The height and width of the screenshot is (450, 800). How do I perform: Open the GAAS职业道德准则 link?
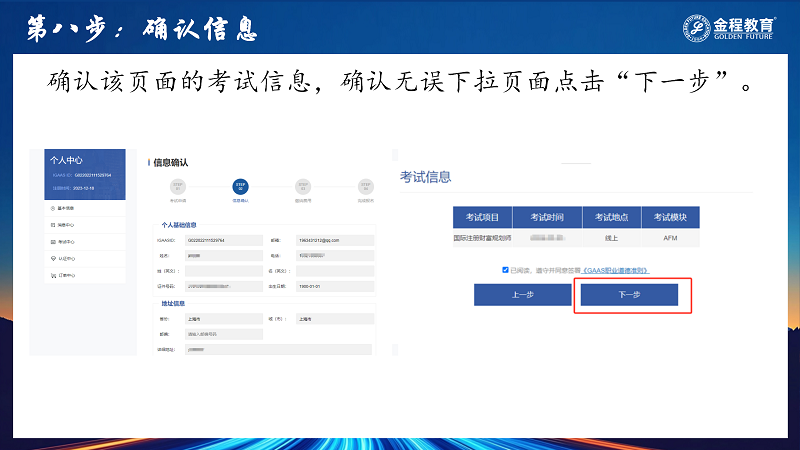click(615, 270)
